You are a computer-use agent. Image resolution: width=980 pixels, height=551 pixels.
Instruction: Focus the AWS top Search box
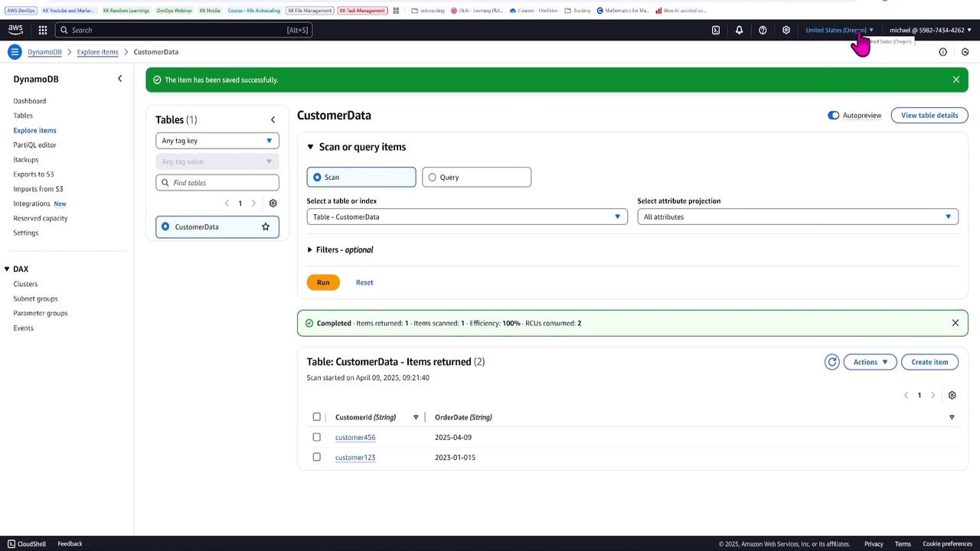coord(184,30)
